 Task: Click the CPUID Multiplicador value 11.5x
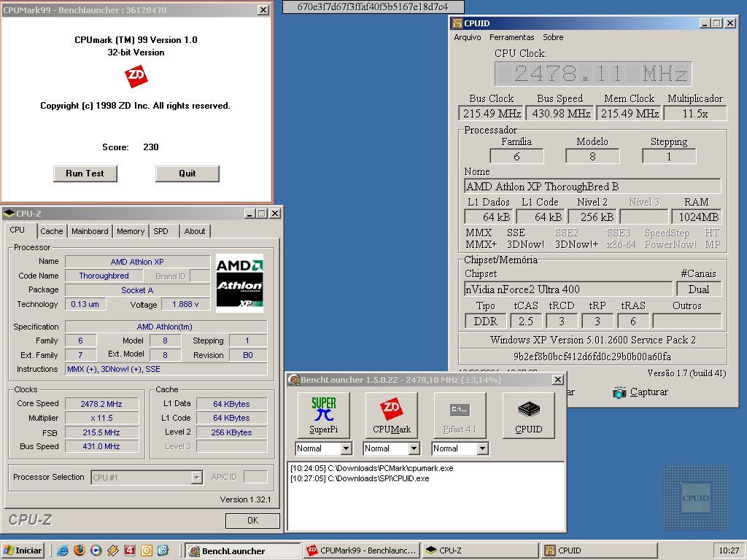click(x=695, y=114)
